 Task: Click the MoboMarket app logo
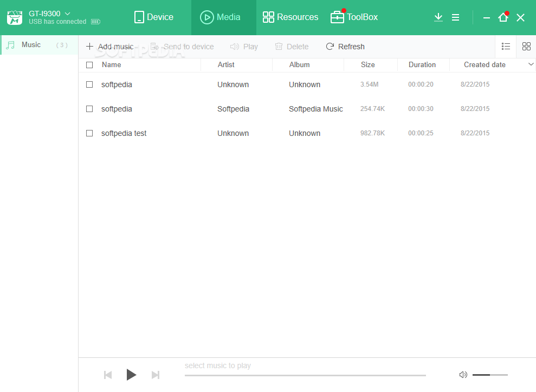(x=15, y=17)
